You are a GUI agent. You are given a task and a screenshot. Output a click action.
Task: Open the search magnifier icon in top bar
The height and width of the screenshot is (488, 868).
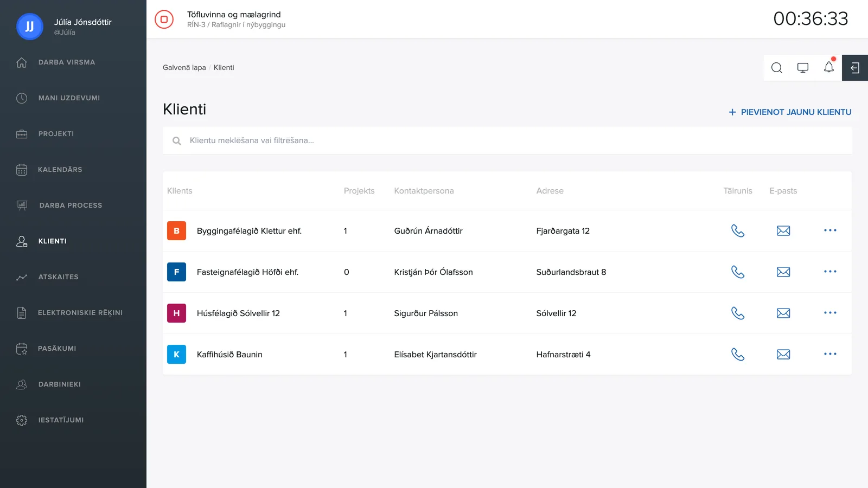[777, 68]
